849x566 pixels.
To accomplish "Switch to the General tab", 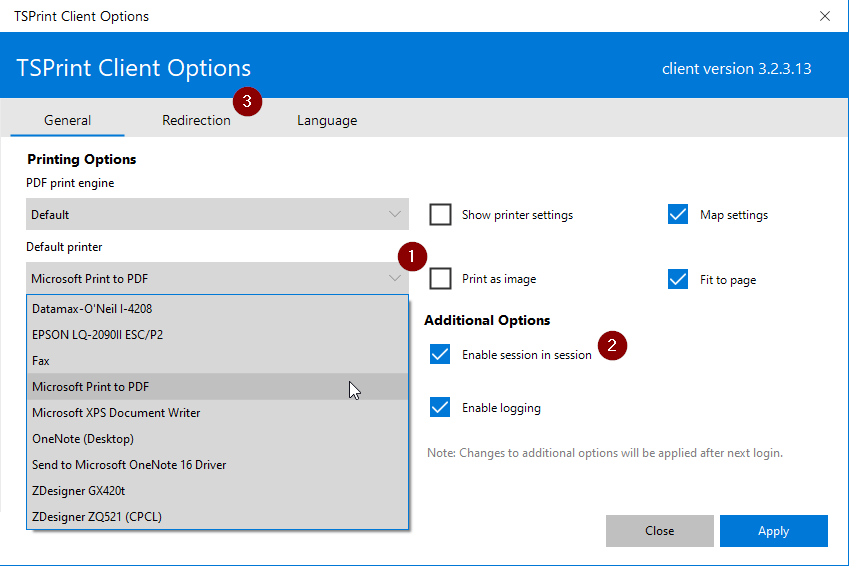I will coord(68,120).
